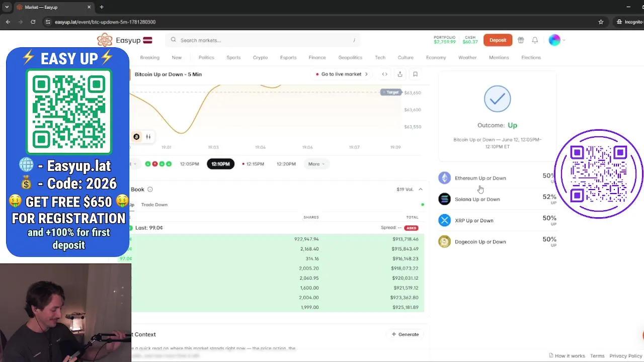Open the Tech category
This screenshot has height=362, width=644.
(380, 58)
